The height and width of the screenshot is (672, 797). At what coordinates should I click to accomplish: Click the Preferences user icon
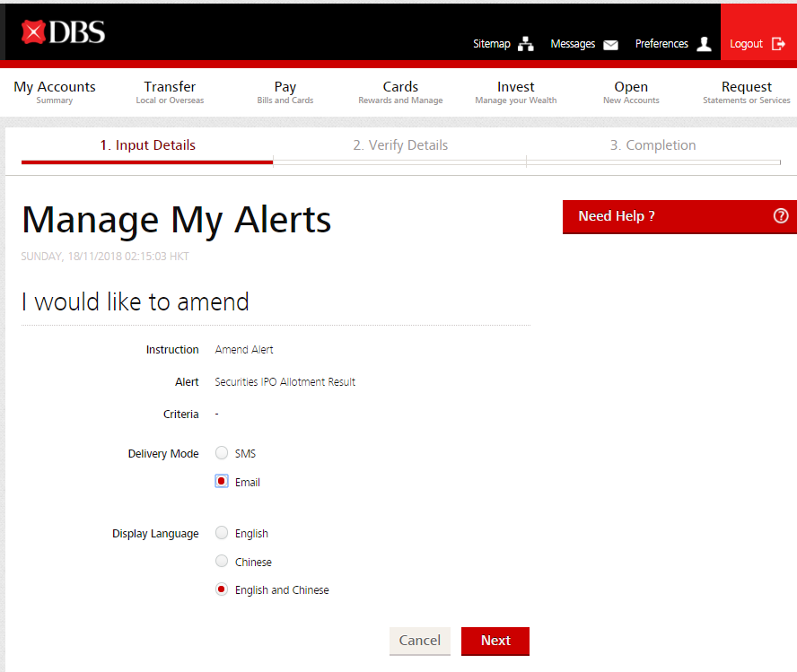[x=704, y=44]
